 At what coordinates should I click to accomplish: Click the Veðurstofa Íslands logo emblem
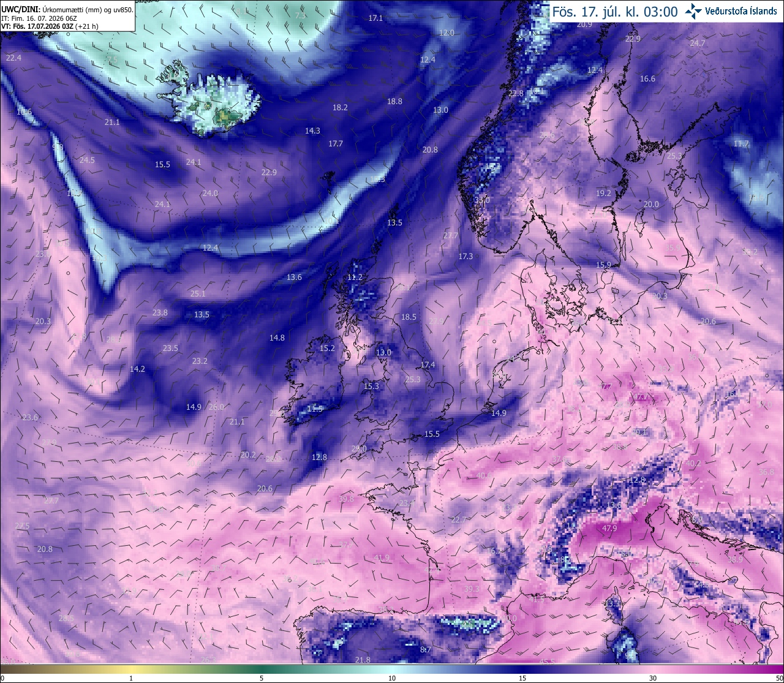693,10
